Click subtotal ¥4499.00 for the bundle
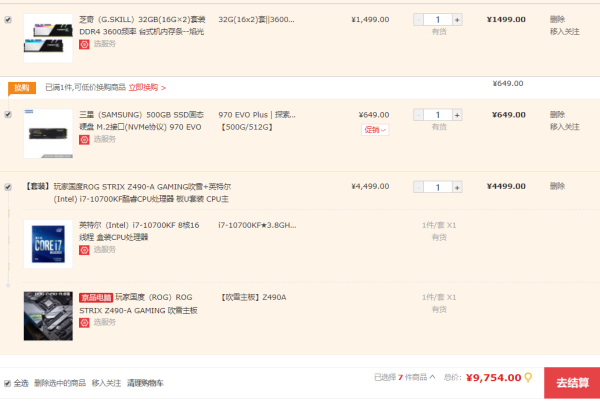Viewport: 600px width, 405px height. (506, 186)
